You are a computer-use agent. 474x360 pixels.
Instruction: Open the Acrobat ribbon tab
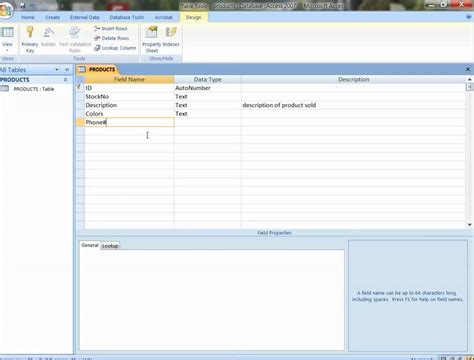tap(163, 17)
